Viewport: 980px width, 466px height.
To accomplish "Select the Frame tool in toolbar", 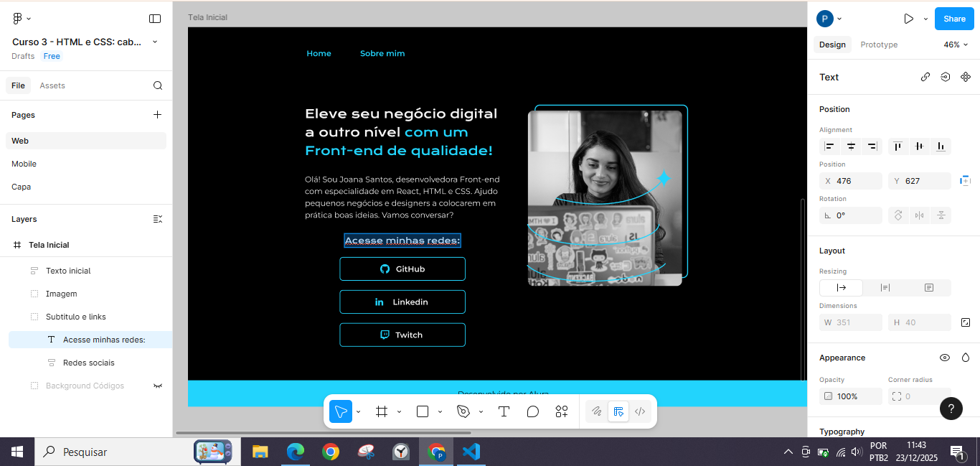I will click(x=382, y=411).
